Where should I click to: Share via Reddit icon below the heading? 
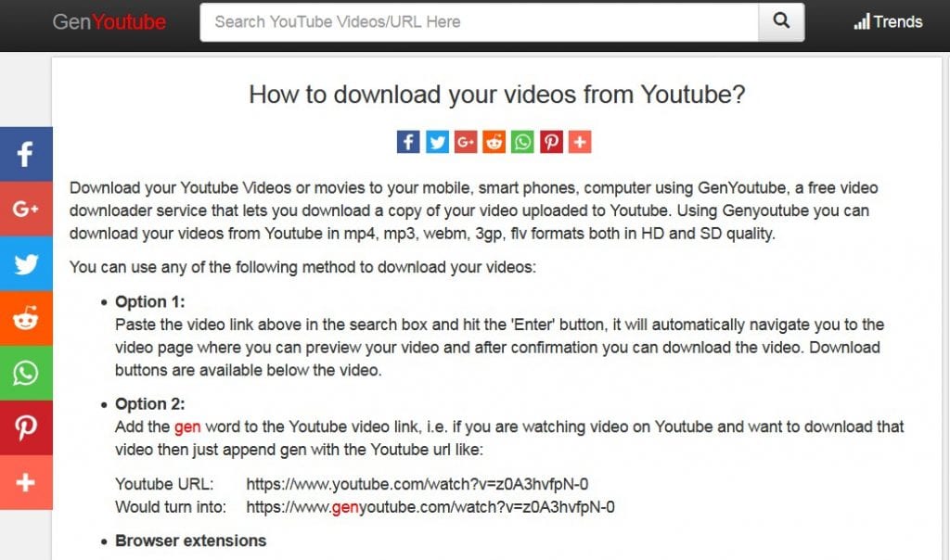494,142
